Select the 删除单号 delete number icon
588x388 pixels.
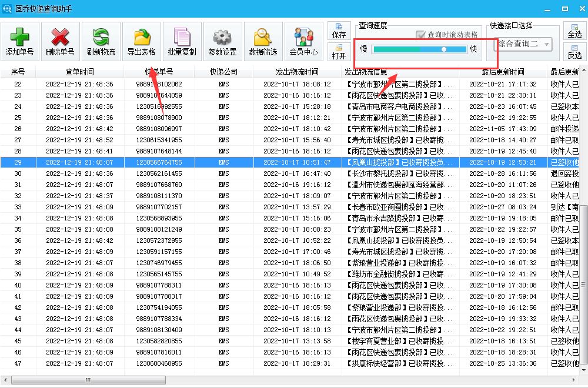coord(59,41)
